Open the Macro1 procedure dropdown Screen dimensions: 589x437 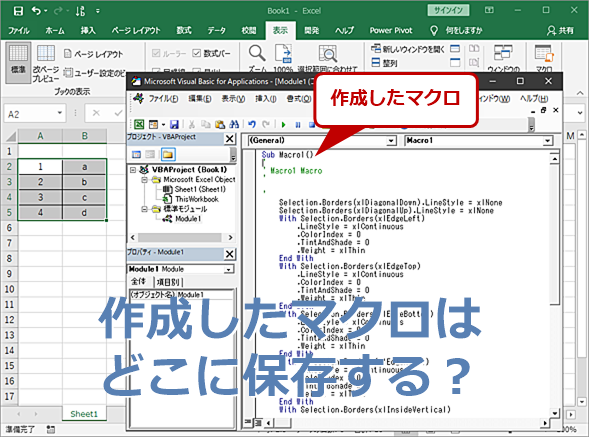548,141
